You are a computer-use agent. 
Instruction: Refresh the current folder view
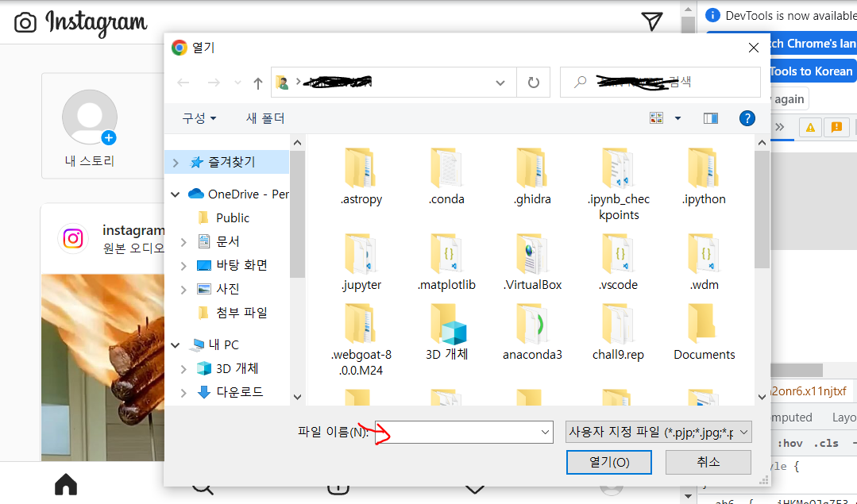[534, 83]
